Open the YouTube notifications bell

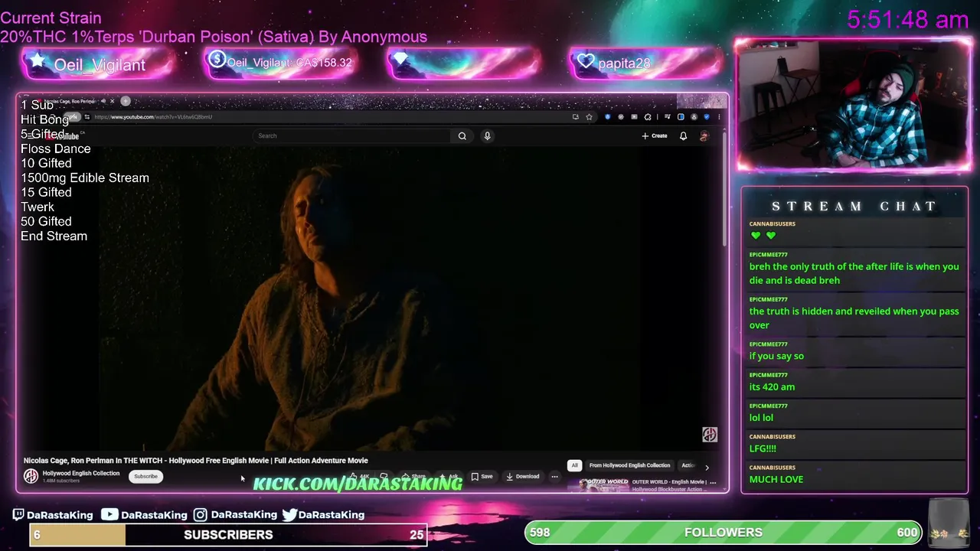pos(683,135)
